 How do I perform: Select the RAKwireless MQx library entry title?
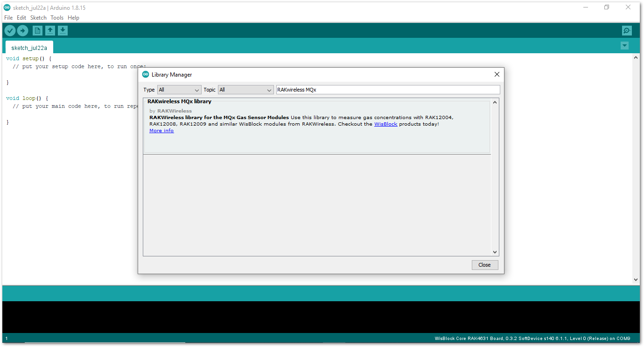pyautogui.click(x=179, y=101)
